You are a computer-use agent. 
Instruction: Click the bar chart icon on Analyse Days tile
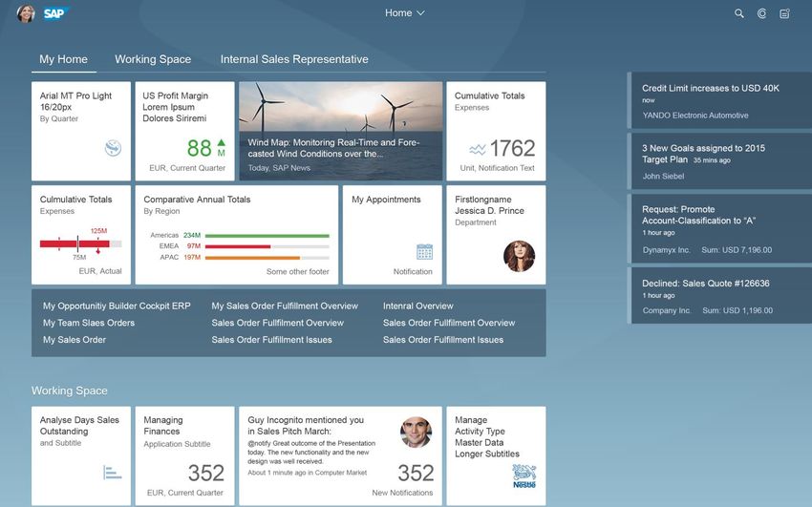(113, 473)
